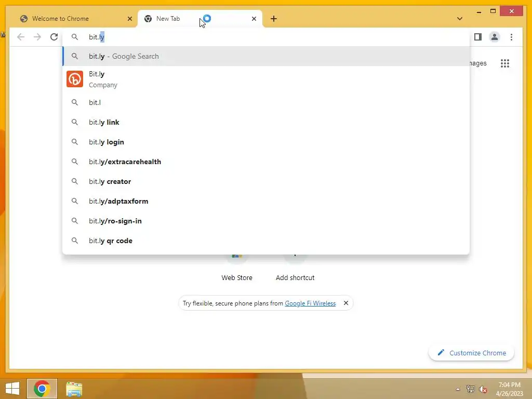The height and width of the screenshot is (399, 532).
Task: Close the New Tab tab
Action: click(x=254, y=19)
